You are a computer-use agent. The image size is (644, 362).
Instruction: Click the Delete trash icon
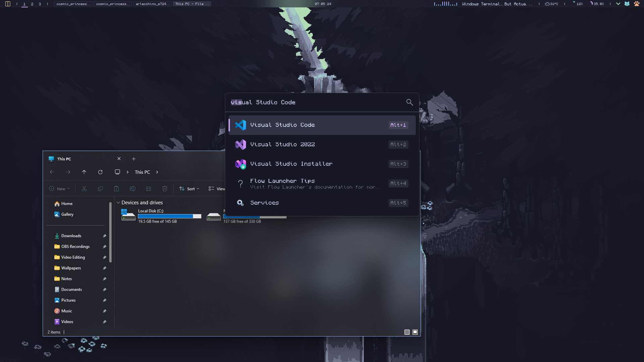click(165, 189)
